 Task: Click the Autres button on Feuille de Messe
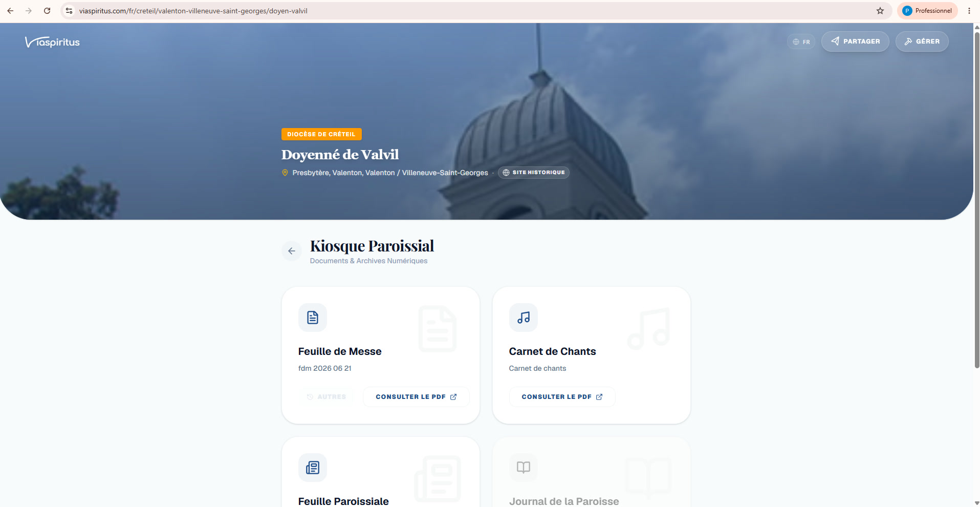(x=326, y=397)
